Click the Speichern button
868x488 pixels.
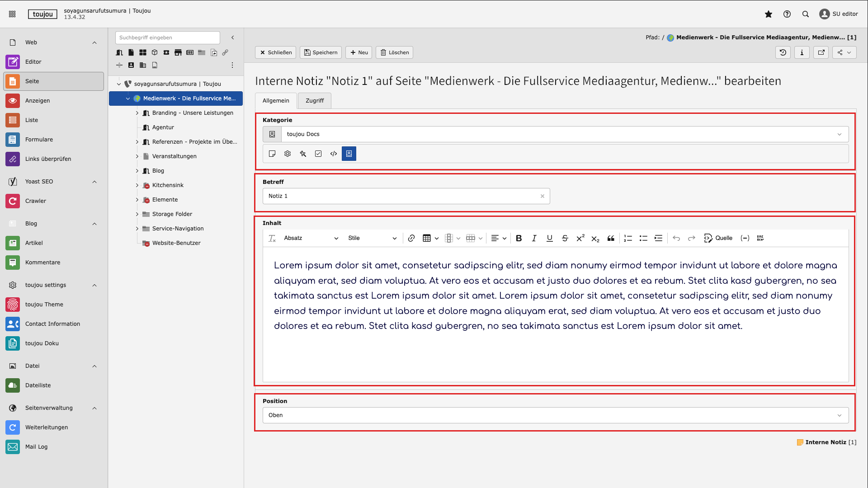click(321, 52)
